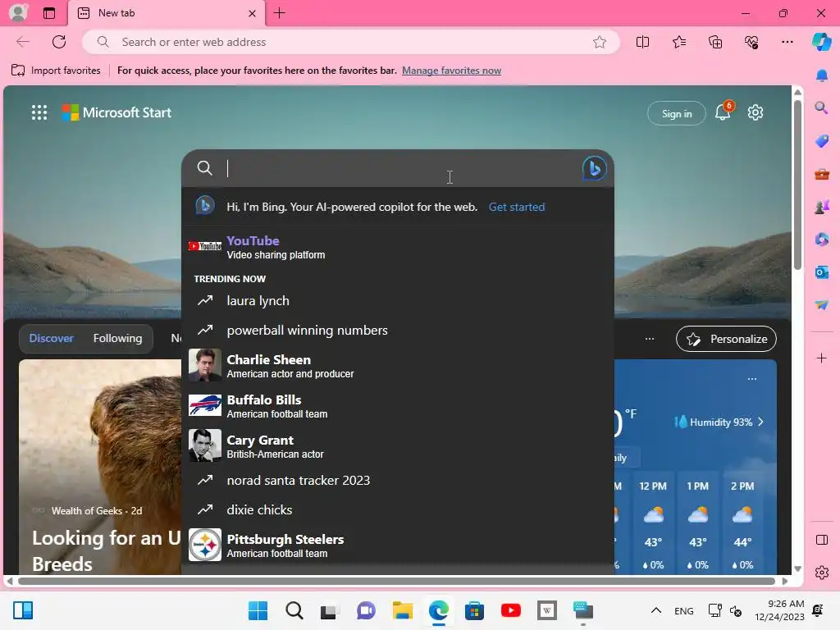Viewport: 840px width, 630px height.
Task: Open File Explorer from taskbar
Action: pyautogui.click(x=402, y=610)
